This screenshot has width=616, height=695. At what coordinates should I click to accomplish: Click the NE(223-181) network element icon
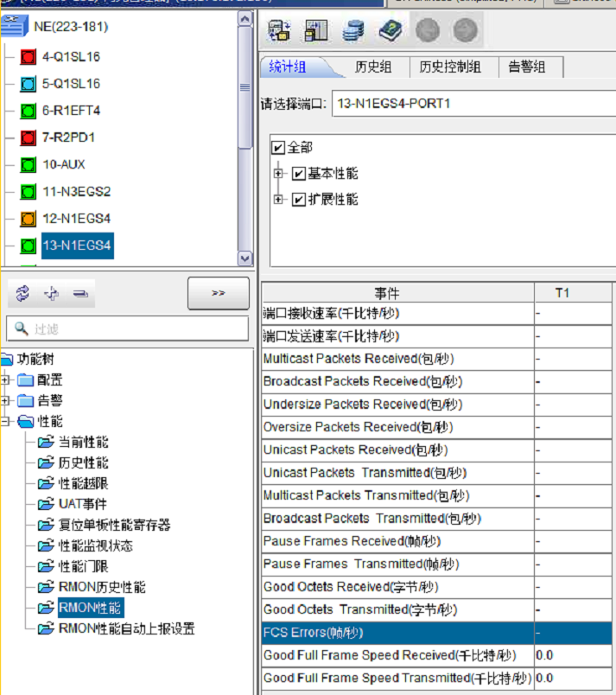15,26
